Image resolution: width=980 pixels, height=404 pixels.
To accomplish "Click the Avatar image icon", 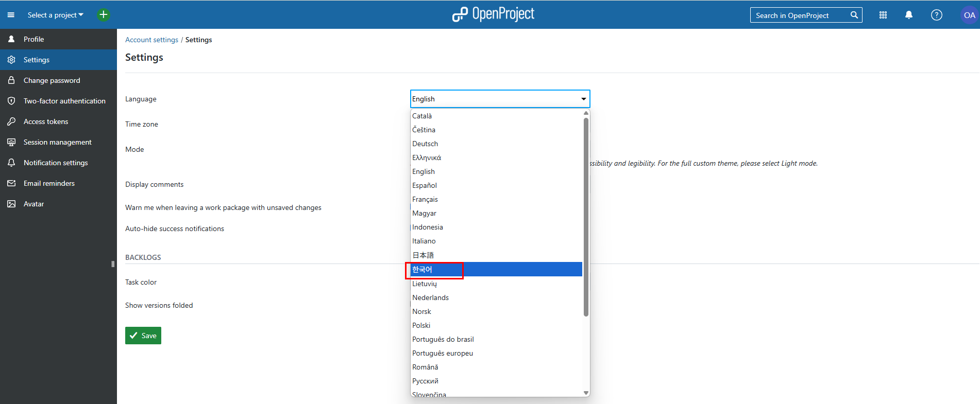I will (x=11, y=204).
